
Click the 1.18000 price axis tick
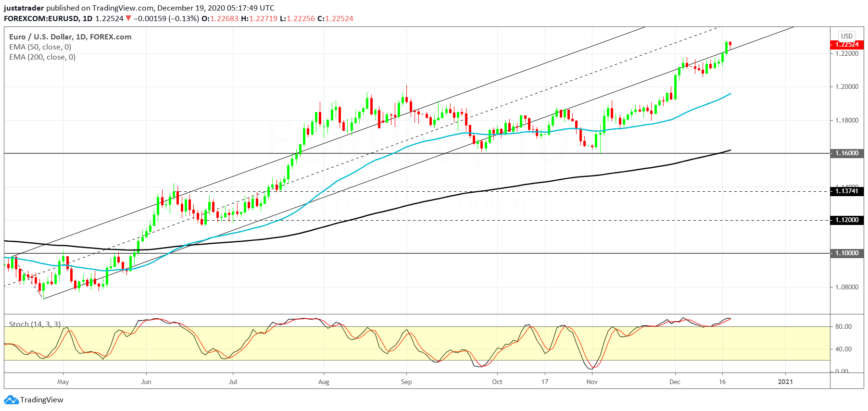pos(847,121)
